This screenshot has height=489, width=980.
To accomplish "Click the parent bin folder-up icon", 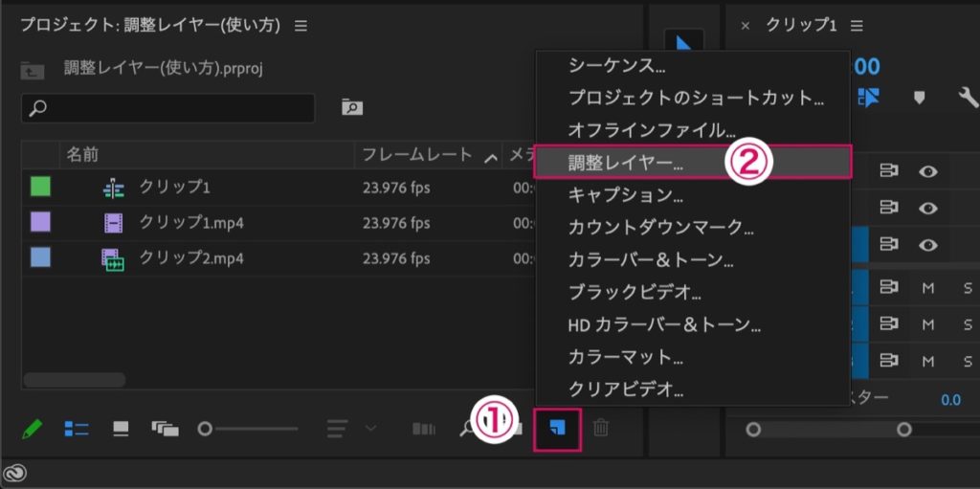I will 32,69.
